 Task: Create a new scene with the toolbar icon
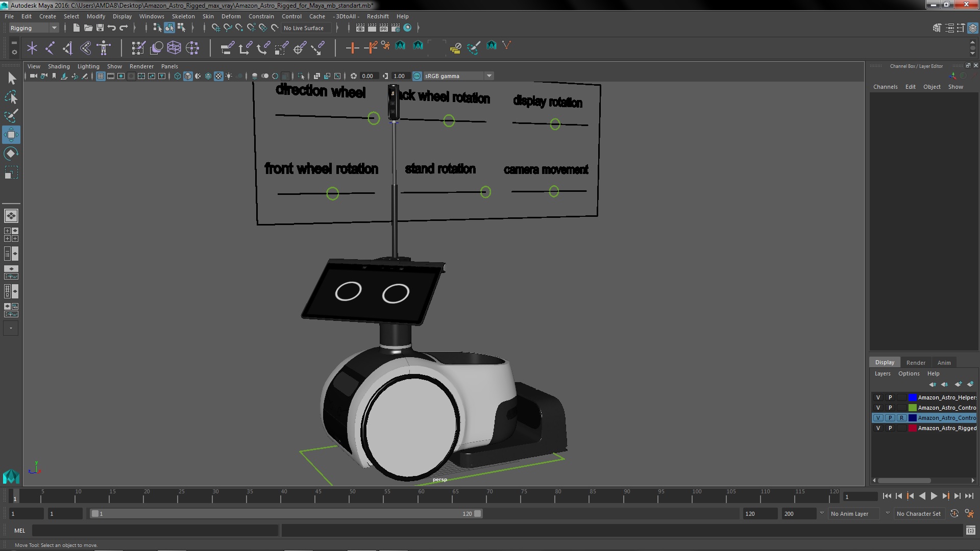click(x=76, y=28)
